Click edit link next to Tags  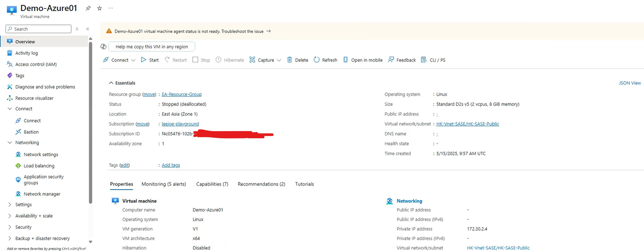coord(124,165)
